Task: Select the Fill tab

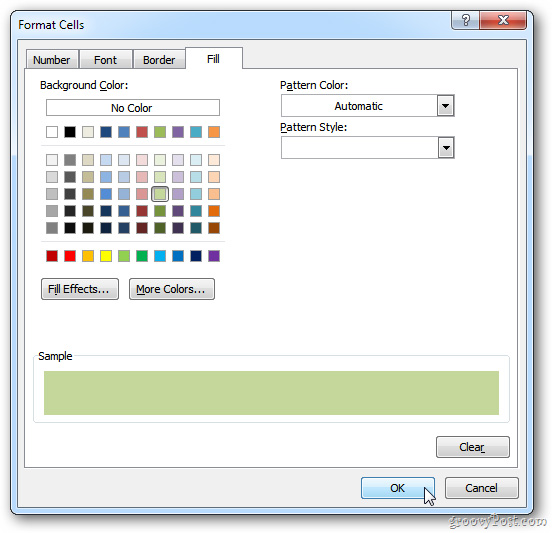Action: pos(214,58)
